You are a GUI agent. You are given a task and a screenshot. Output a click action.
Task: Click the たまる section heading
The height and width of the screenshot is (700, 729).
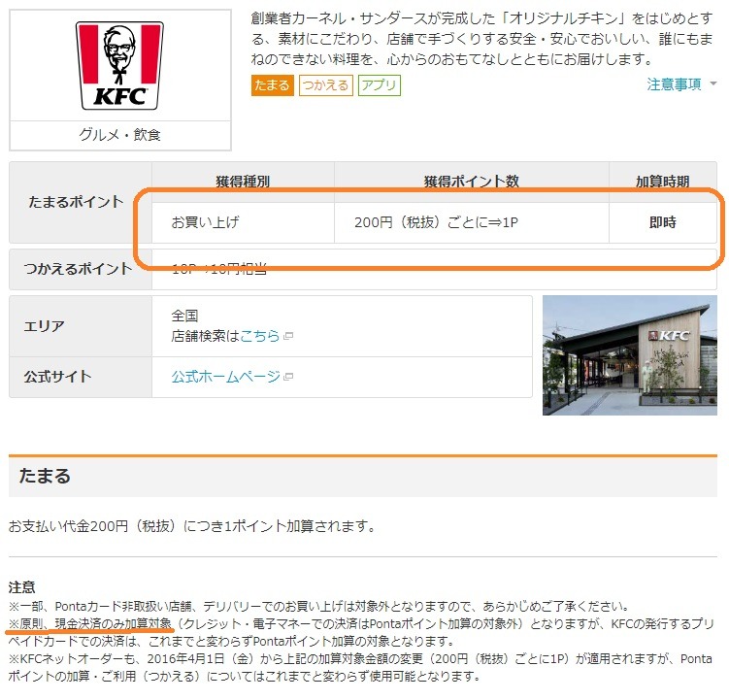[x=45, y=476]
